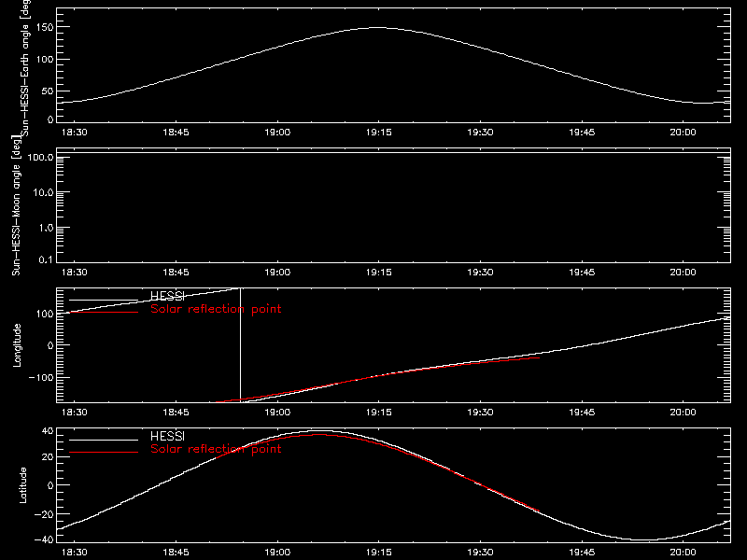Image resolution: width=747 pixels, height=560 pixels.
Task: Click the -100 tick on Longitude axis
Action: pos(41,377)
